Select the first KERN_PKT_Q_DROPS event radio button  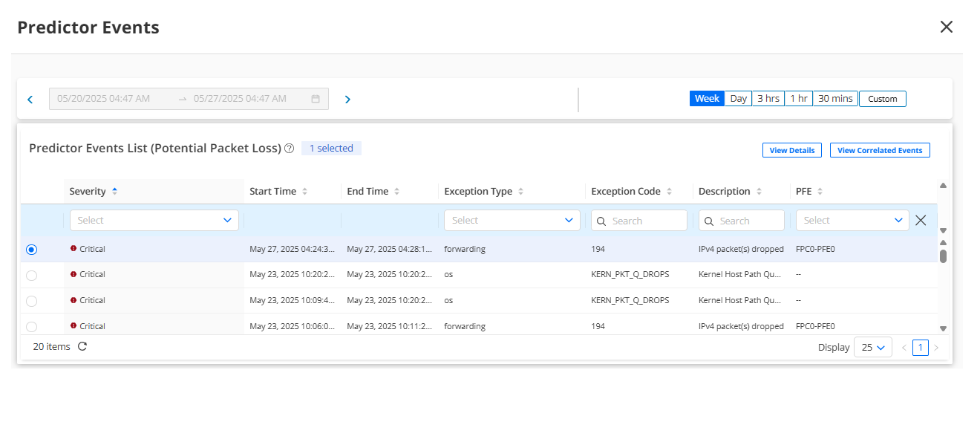coord(31,276)
